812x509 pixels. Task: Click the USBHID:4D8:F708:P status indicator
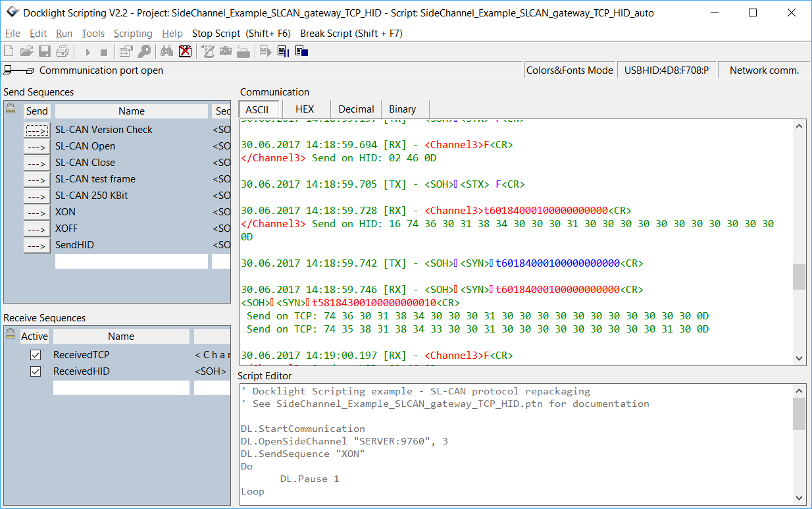point(667,70)
